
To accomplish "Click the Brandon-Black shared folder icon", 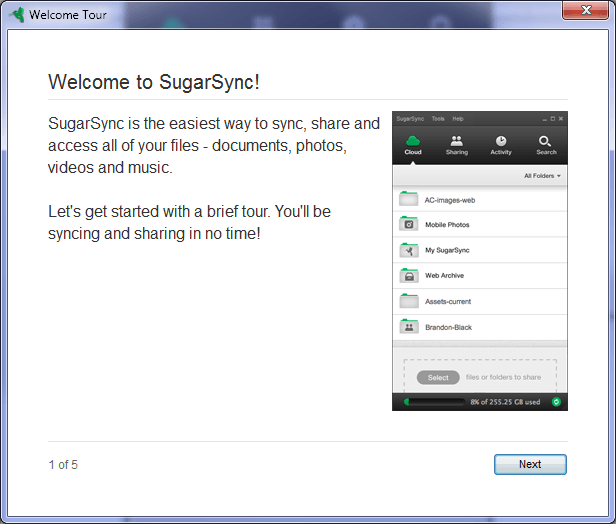I will tap(409, 326).
